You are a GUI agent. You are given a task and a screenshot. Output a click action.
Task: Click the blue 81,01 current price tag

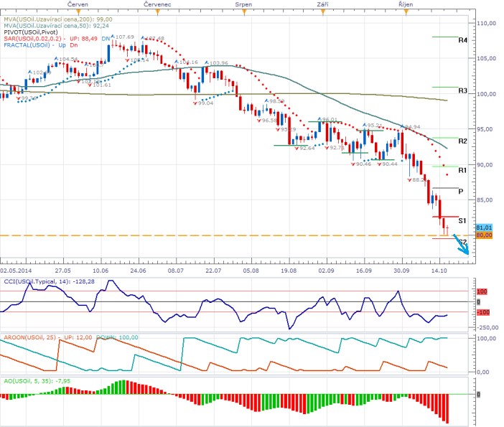(x=483, y=227)
